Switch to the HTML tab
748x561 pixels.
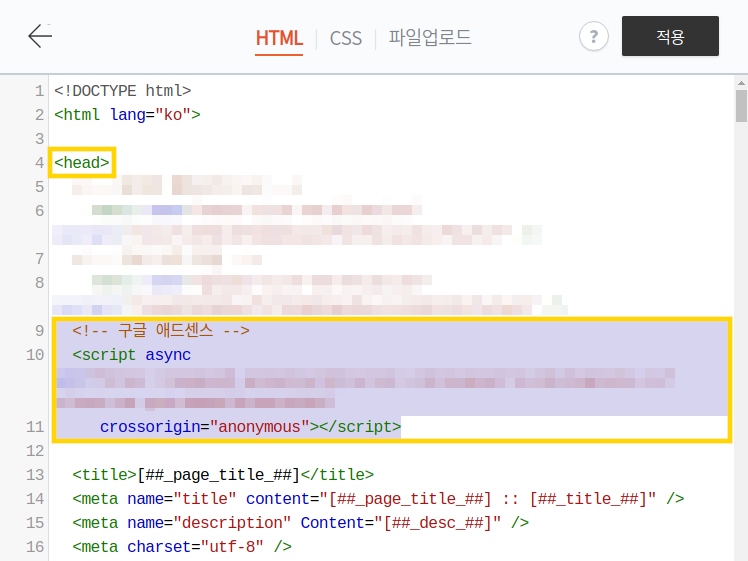pyautogui.click(x=279, y=38)
